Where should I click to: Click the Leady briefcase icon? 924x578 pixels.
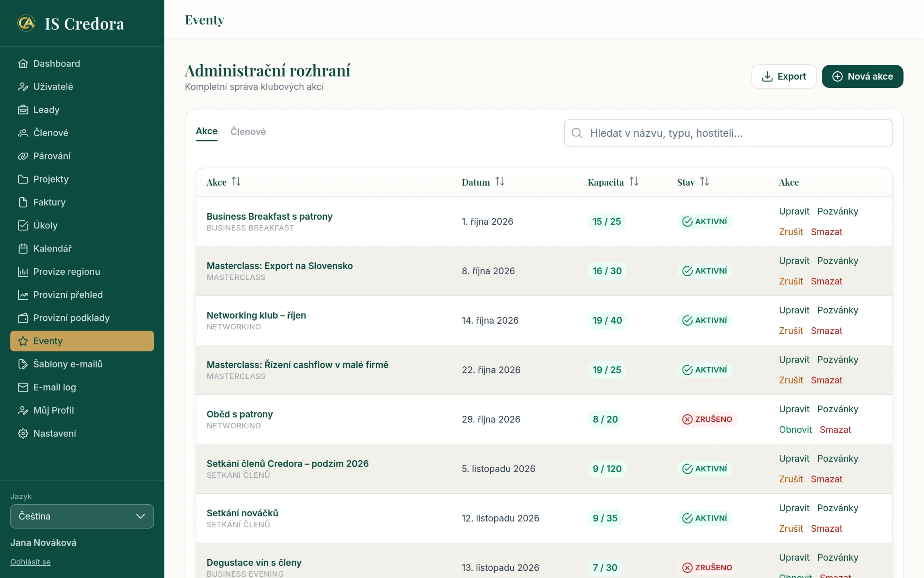[23, 110]
